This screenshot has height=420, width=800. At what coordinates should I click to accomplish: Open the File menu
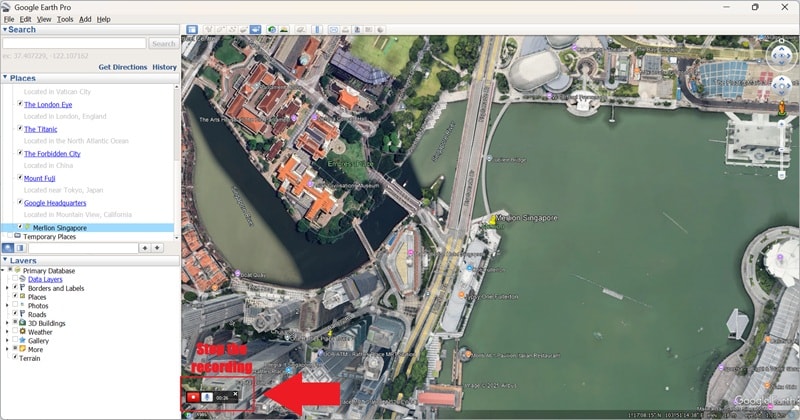(9, 19)
